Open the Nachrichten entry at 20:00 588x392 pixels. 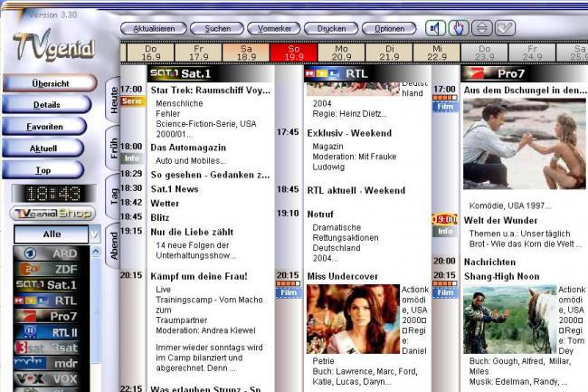click(489, 262)
